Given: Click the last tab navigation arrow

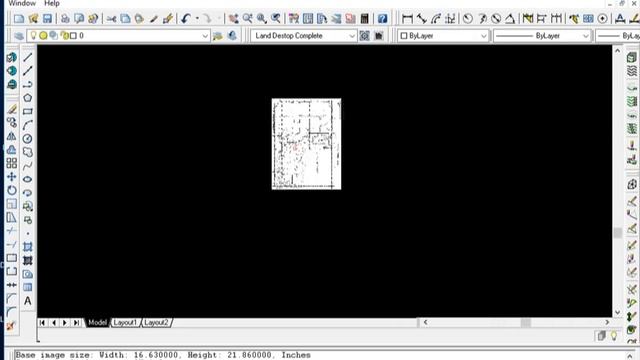Looking at the screenshot, I should coord(76,322).
